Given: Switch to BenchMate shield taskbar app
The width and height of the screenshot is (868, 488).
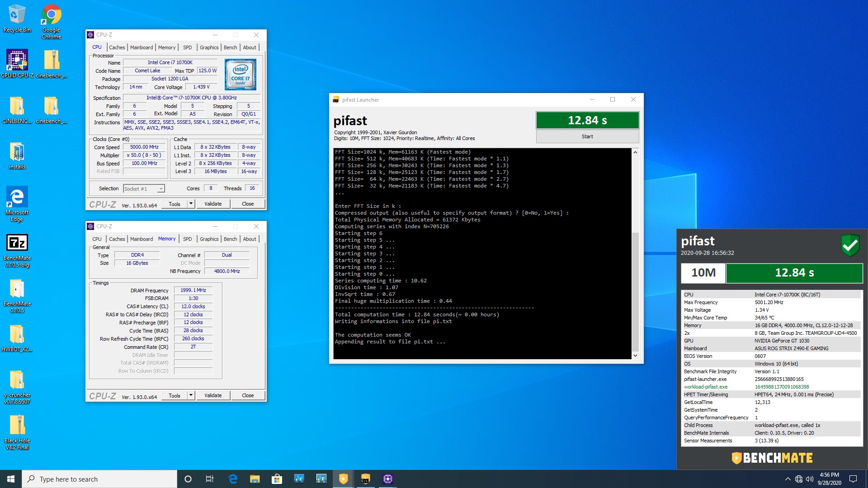Looking at the screenshot, I should pyautogui.click(x=344, y=479).
